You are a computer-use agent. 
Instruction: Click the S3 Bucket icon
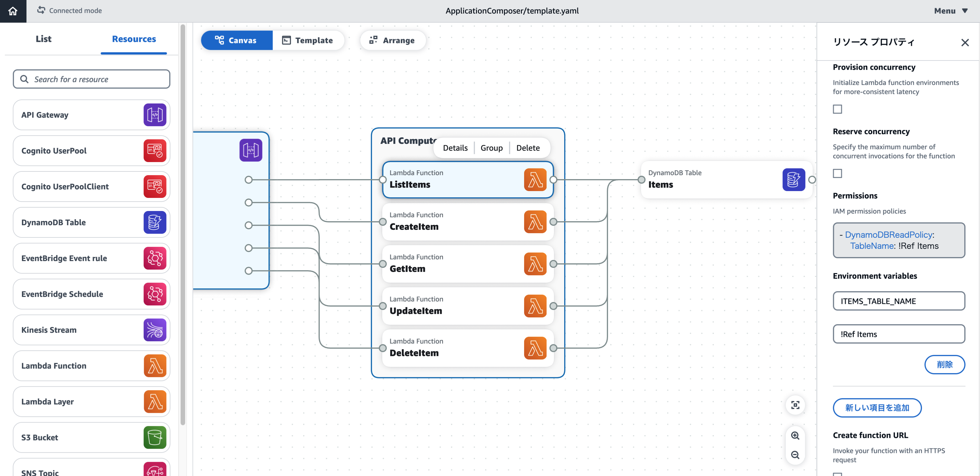pyautogui.click(x=155, y=437)
